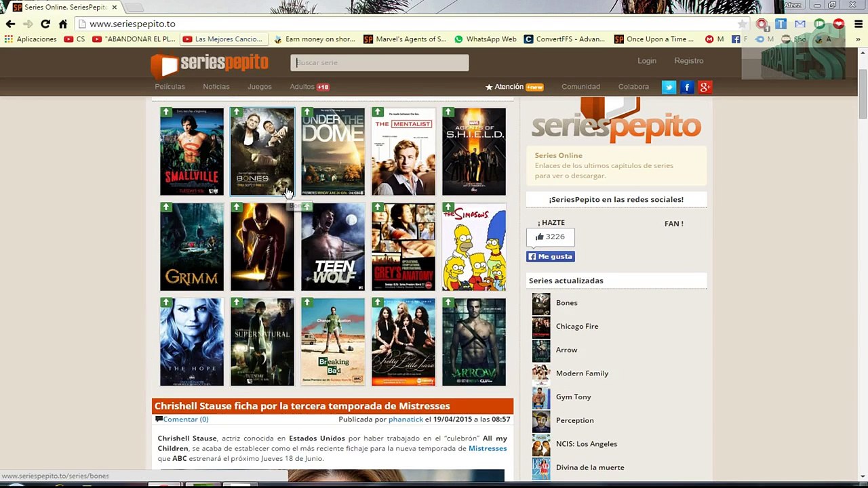Open the Google Plus icon in navigation bar
Viewport: 868px width, 488px height.
pos(705,87)
